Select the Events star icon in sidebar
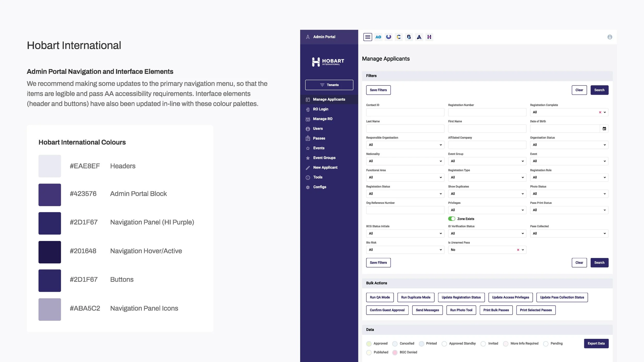The height and width of the screenshot is (362, 644). point(308,148)
